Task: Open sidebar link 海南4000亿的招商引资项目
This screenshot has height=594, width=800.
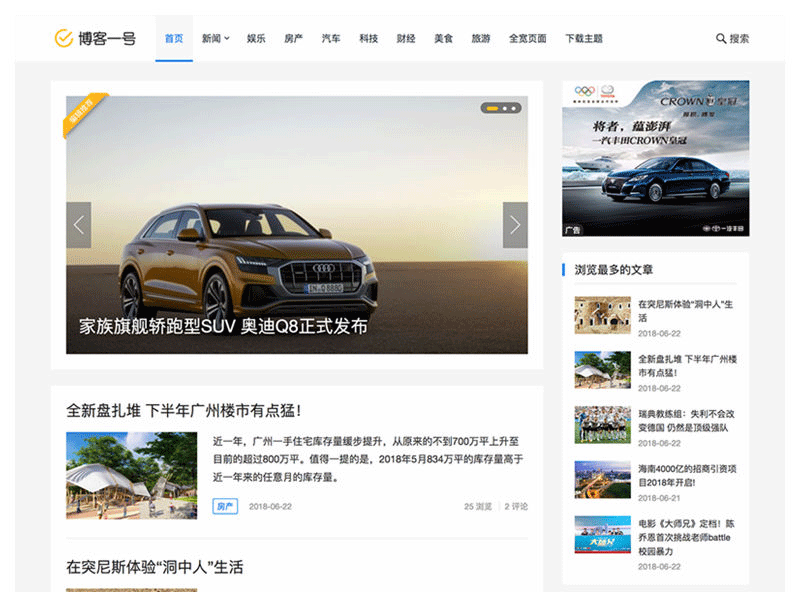Action: coord(687,476)
